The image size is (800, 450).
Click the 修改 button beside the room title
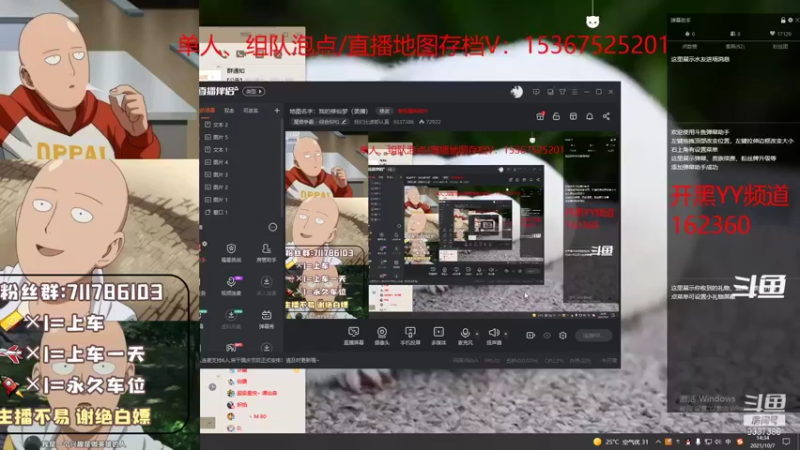[x=384, y=111]
